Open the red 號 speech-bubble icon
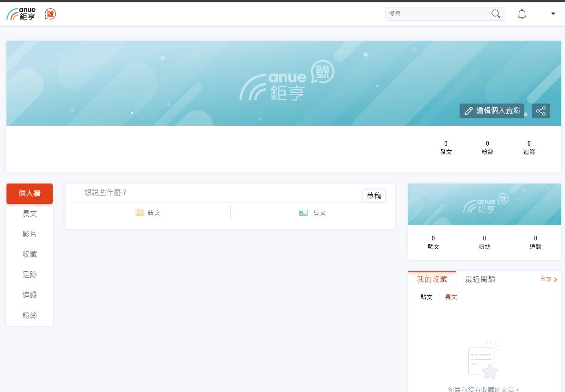565x392 pixels. [50, 14]
